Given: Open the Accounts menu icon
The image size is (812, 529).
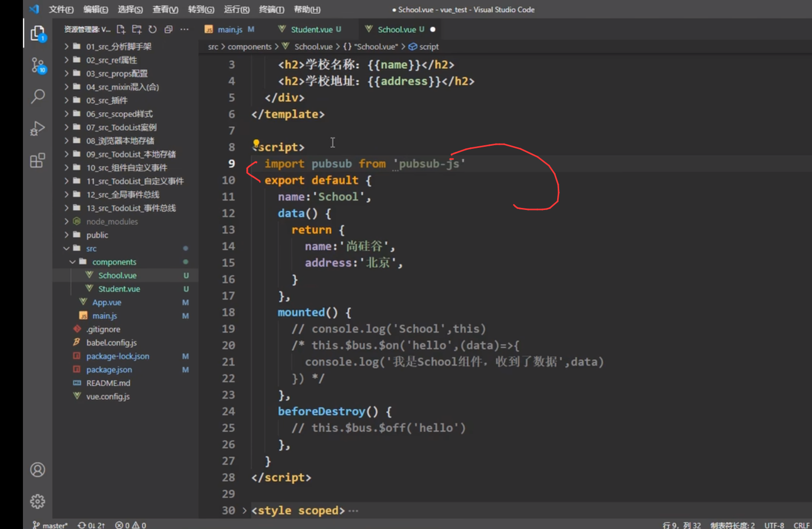Looking at the screenshot, I should pos(38,469).
